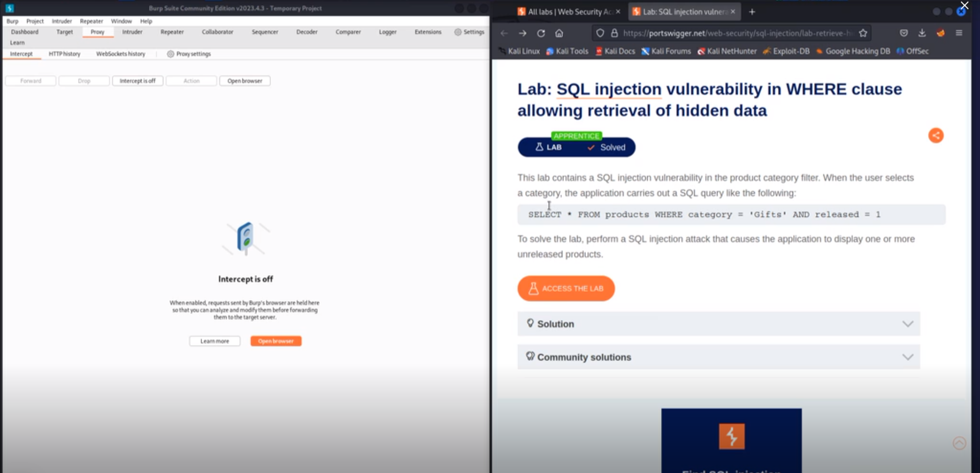Viewport: 980px width, 473px height.
Task: Open the Pocket save icon
Action: tap(904, 33)
